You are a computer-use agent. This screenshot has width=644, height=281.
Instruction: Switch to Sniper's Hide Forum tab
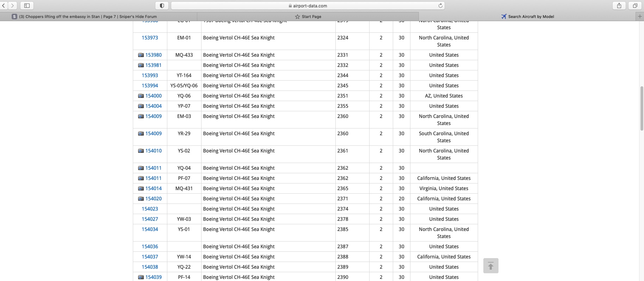click(99, 16)
